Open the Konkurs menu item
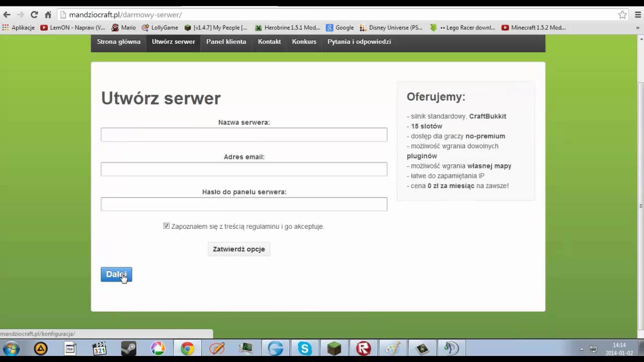This screenshot has width=644, height=362. (x=304, y=42)
